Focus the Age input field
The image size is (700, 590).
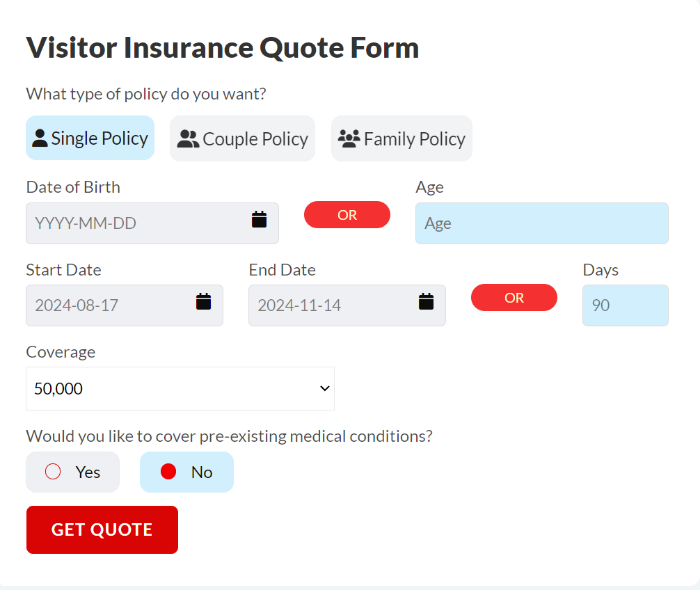[541, 223]
